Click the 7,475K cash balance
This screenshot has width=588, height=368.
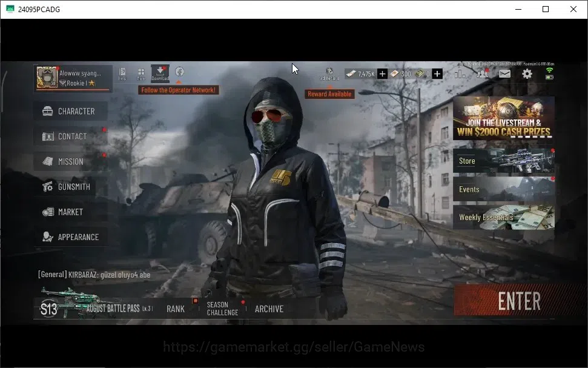360,74
